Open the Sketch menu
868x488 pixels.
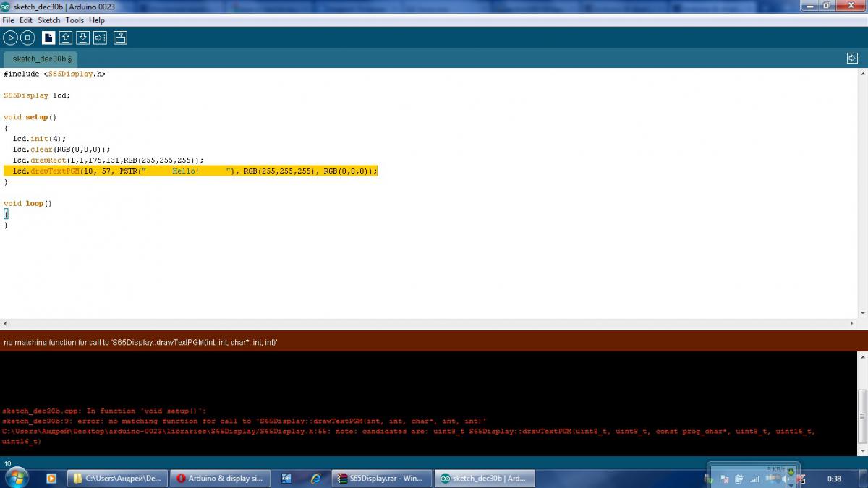[49, 20]
